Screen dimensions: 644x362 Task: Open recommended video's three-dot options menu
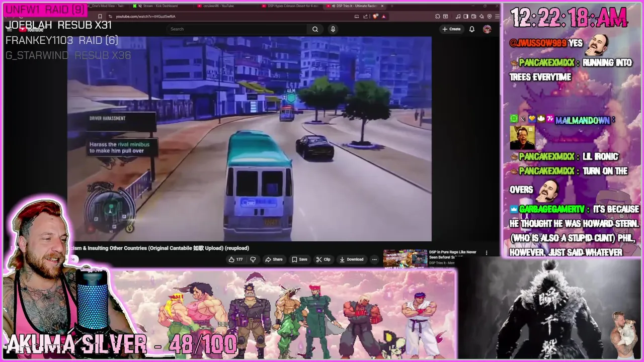click(x=486, y=253)
